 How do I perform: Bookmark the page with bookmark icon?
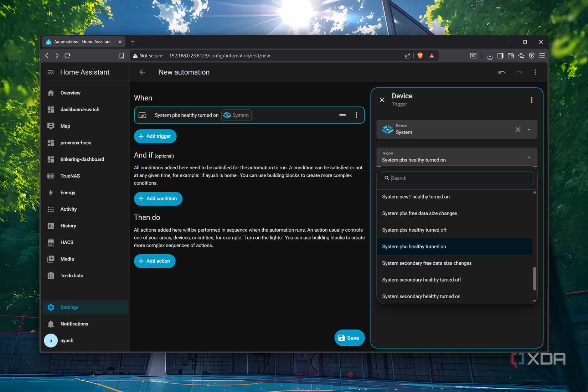(x=122, y=56)
